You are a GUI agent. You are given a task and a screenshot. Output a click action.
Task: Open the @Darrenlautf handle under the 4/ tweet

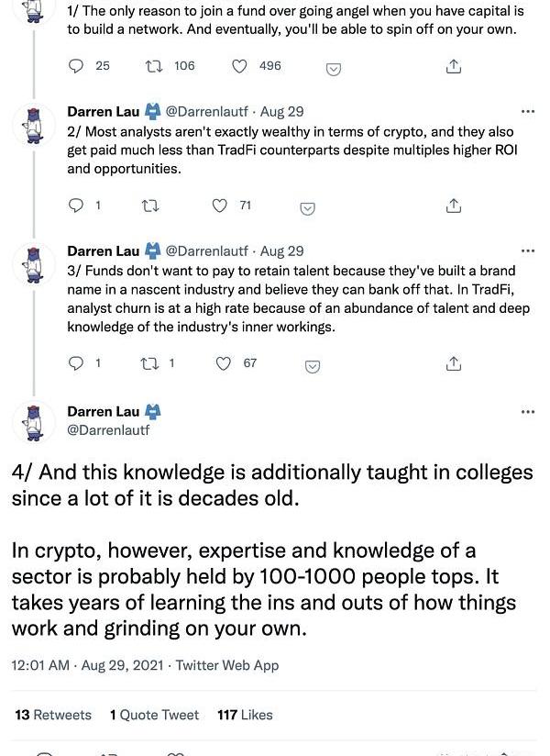tap(108, 429)
